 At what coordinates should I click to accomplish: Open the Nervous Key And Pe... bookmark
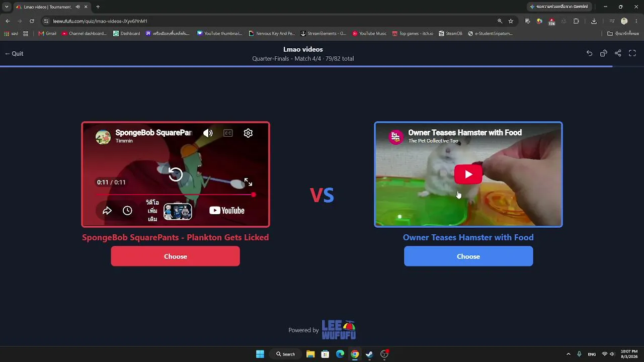[x=272, y=34]
